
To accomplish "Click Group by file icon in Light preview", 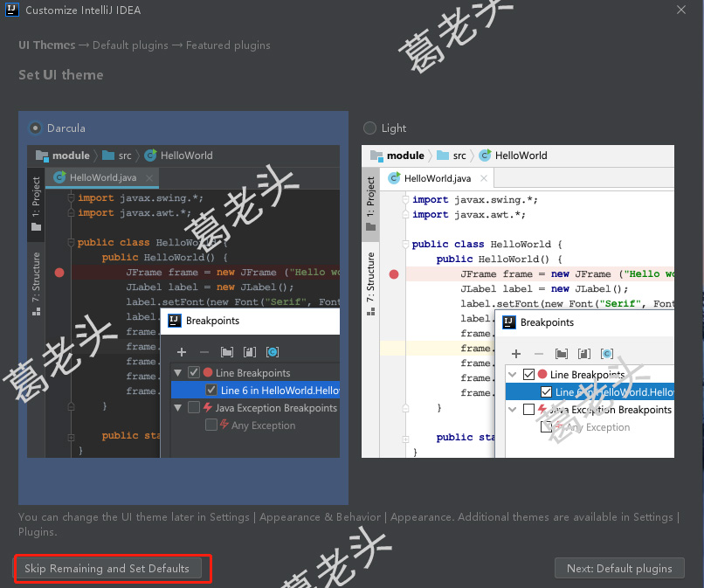I will pyautogui.click(x=584, y=354).
